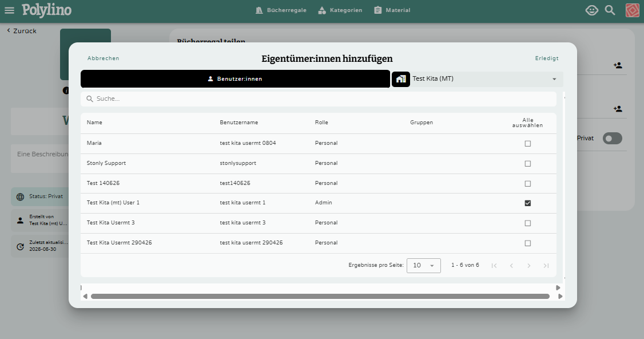Click the Bücherregale bookshelf icon
Screen dimensions: 644x339
point(259,10)
